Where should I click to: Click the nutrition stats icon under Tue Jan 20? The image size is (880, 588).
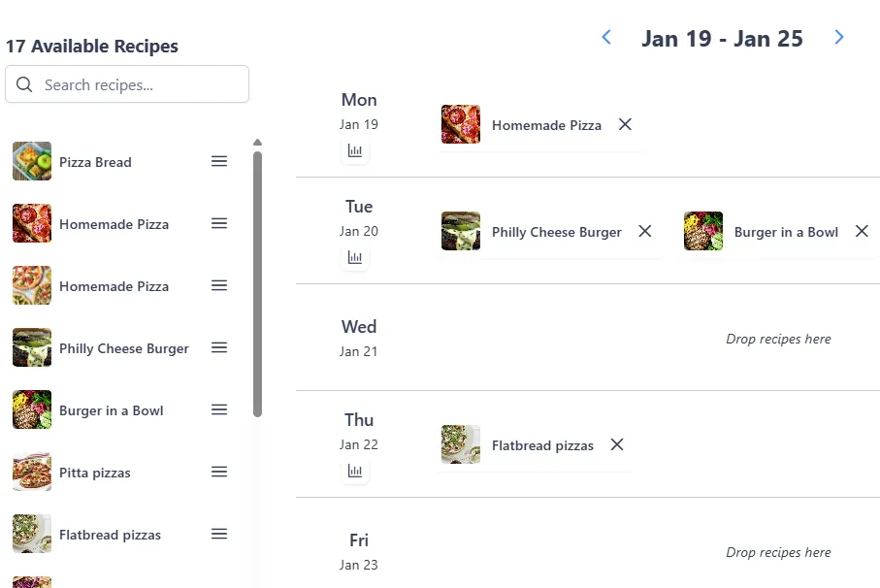click(x=355, y=256)
